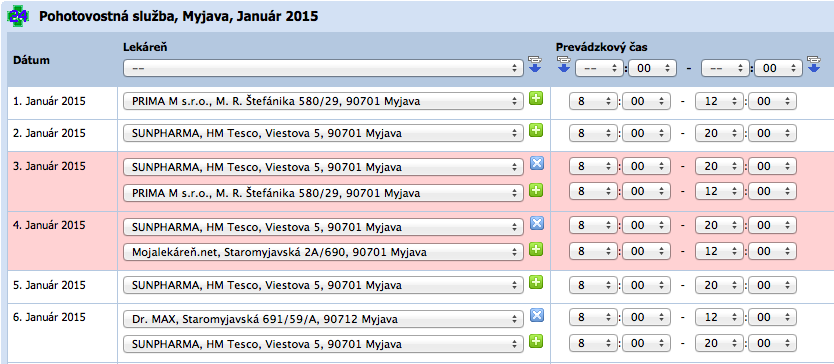This screenshot has width=834, height=364.
Task: Click the green 24 pharmacy logo icon
Action: [18, 16]
